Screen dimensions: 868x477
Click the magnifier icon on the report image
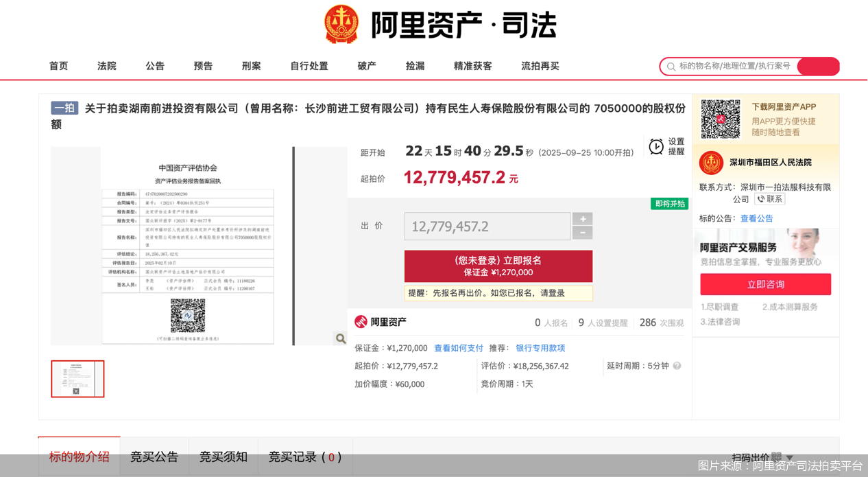340,338
